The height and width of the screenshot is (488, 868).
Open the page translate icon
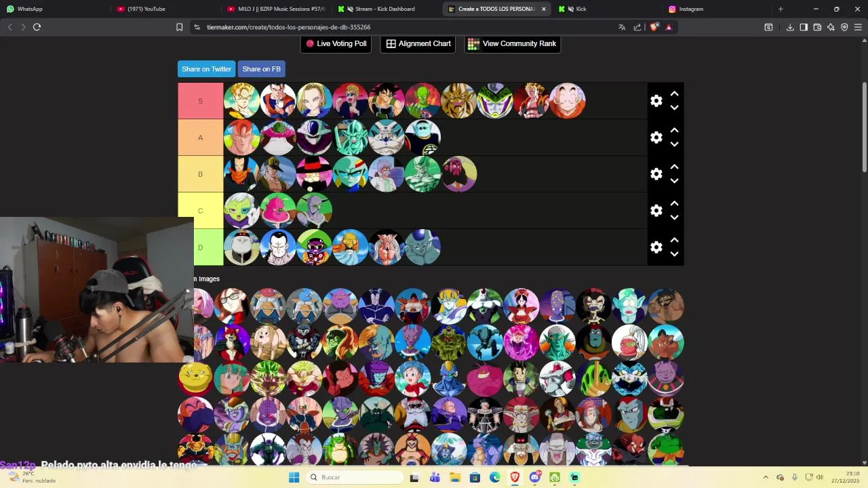pyautogui.click(x=622, y=27)
